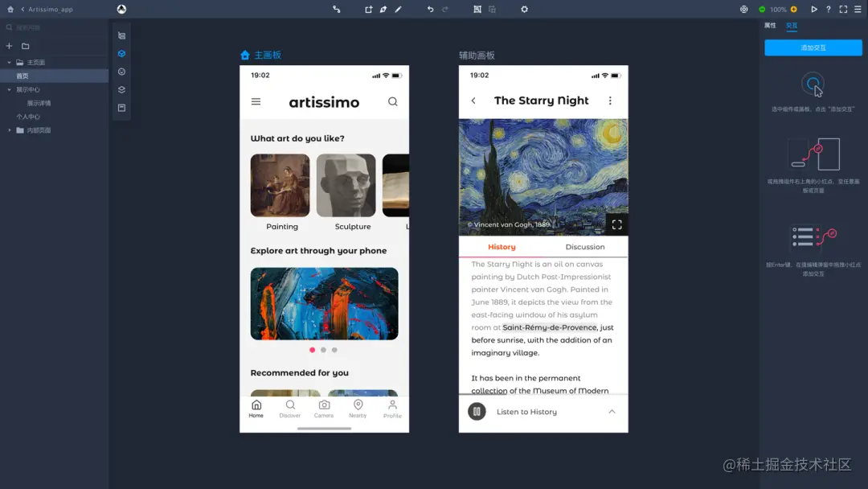Open help with the question mark icon
The height and width of the screenshot is (489, 868).
click(828, 9)
